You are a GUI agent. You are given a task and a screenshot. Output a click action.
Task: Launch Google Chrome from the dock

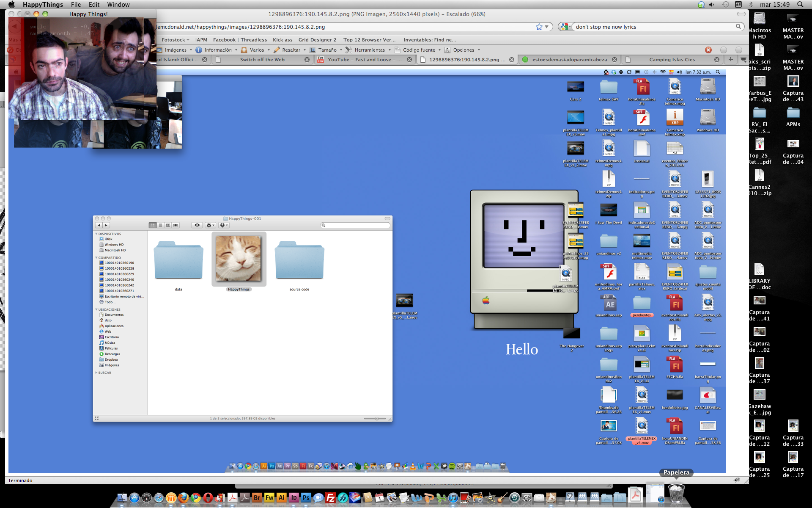click(x=195, y=498)
